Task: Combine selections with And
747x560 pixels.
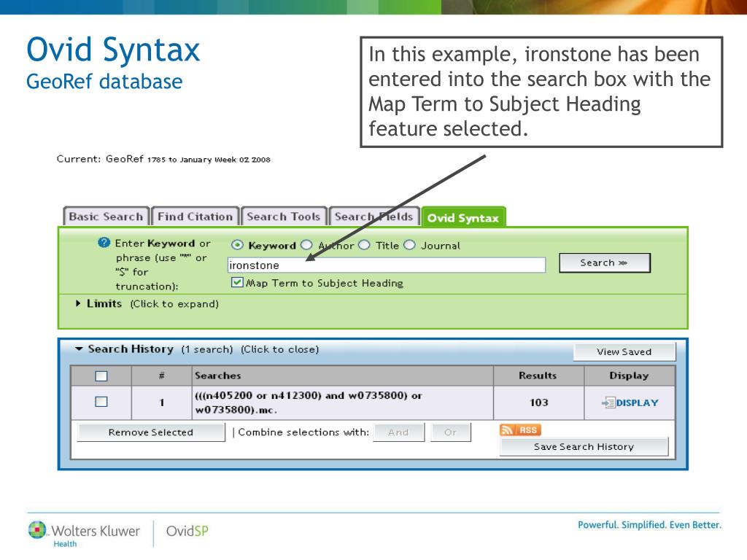Action: [398, 432]
